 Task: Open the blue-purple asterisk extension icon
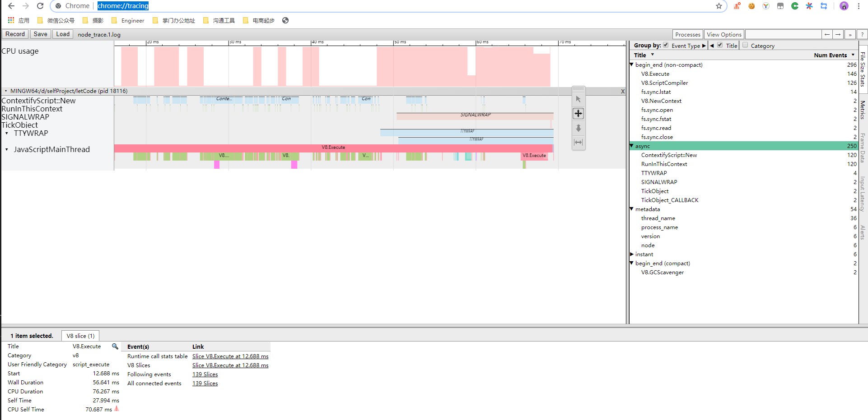(809, 6)
